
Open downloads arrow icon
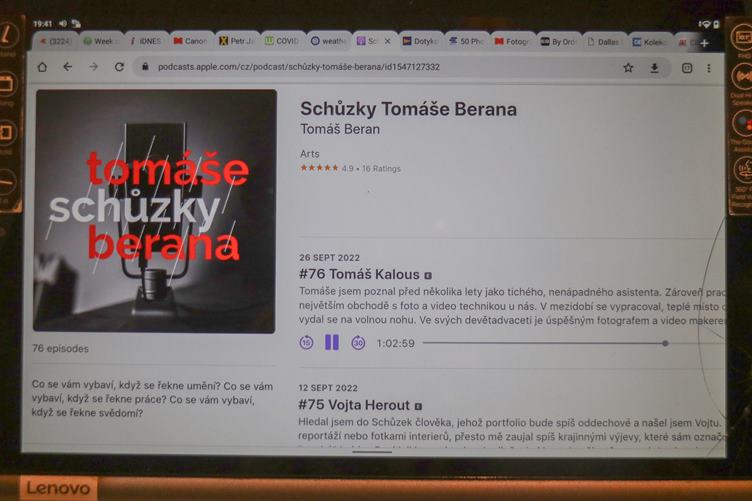[654, 69]
